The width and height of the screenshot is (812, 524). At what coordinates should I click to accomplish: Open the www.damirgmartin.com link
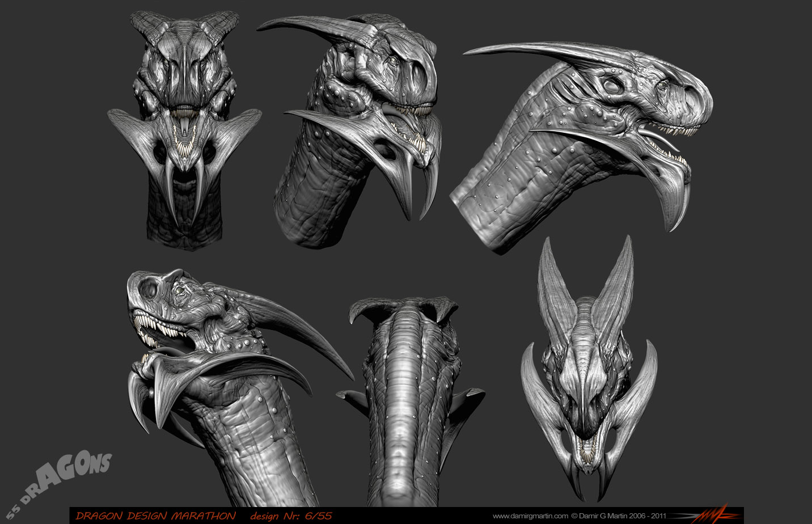click(x=530, y=516)
